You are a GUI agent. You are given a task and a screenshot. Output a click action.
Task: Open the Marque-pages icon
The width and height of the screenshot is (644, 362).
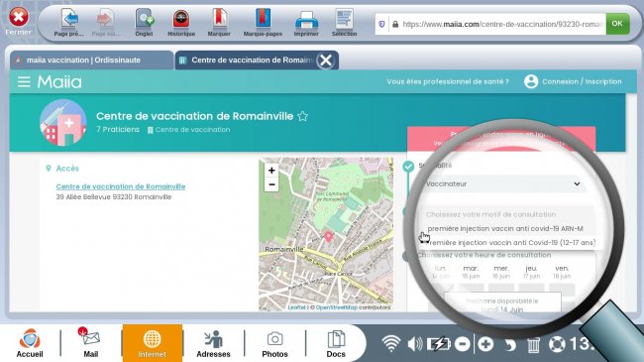(x=263, y=19)
